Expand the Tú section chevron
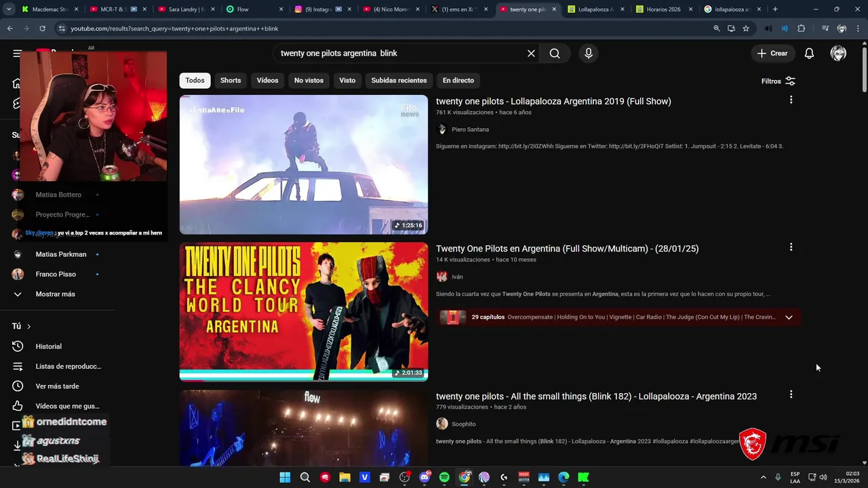The height and width of the screenshot is (488, 868). point(28,326)
